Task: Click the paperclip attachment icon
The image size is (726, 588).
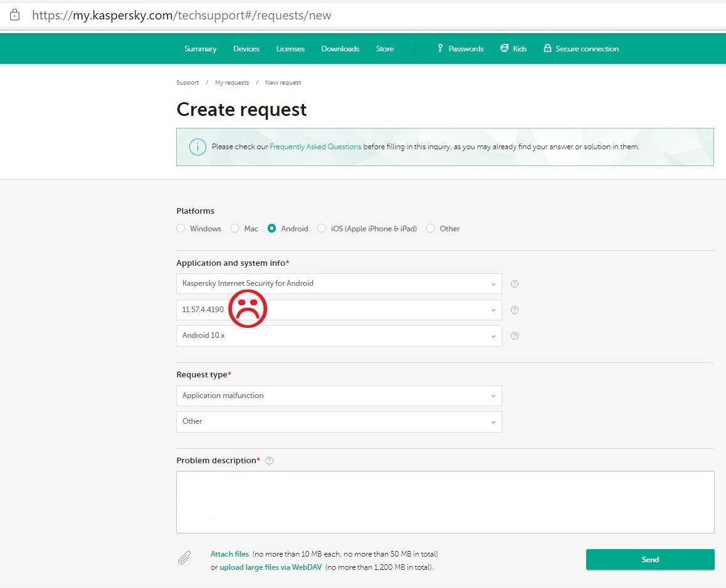Action: click(184, 558)
